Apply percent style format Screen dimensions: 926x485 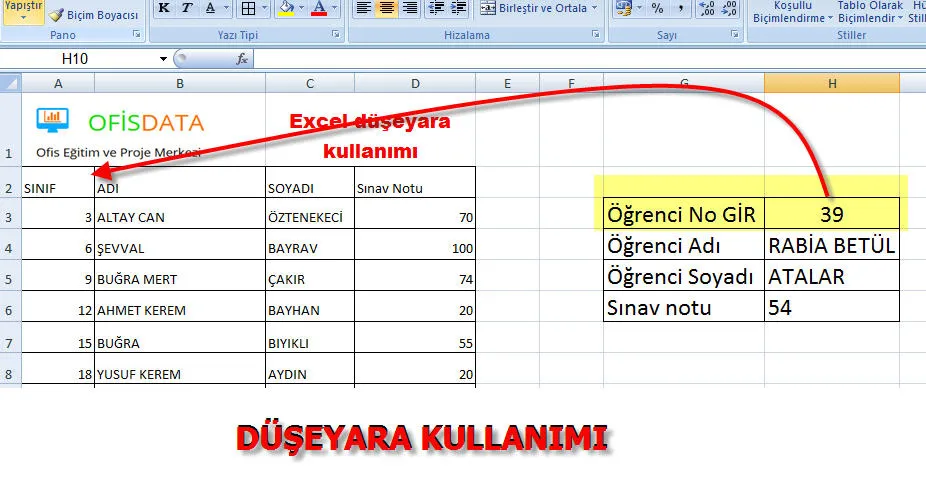(657, 9)
